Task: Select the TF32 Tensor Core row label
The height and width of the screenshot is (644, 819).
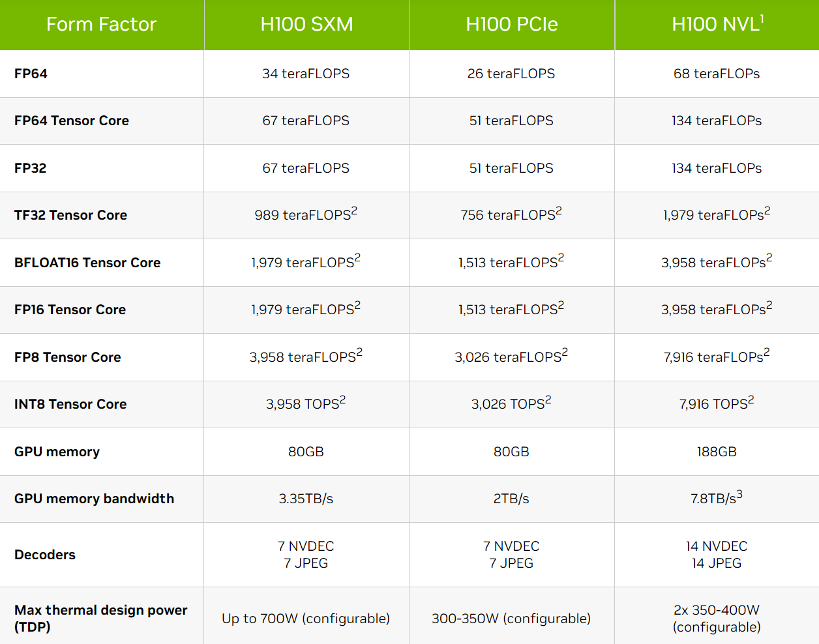Action: pyautogui.click(x=70, y=215)
